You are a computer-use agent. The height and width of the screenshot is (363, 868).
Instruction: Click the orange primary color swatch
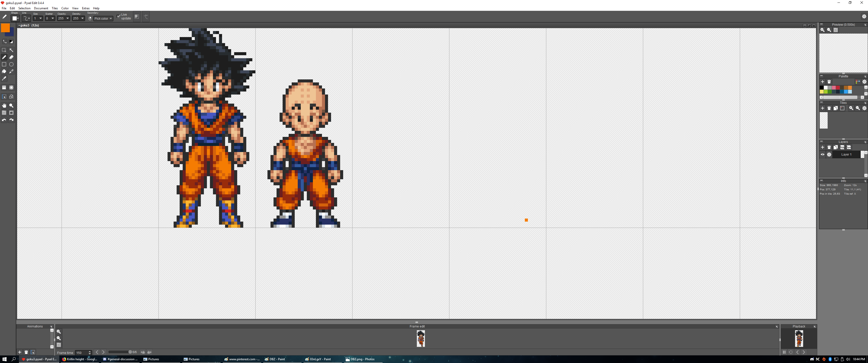(x=5, y=28)
